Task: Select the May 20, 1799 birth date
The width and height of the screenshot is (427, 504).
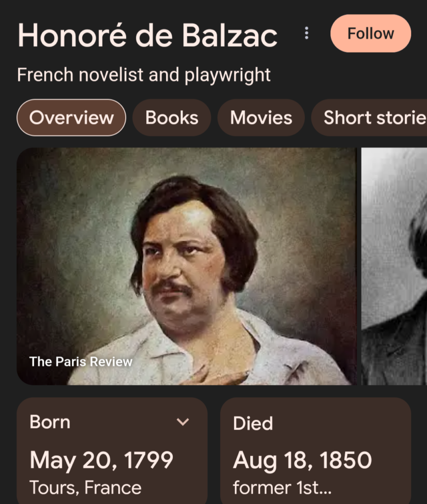Action: pos(101,460)
